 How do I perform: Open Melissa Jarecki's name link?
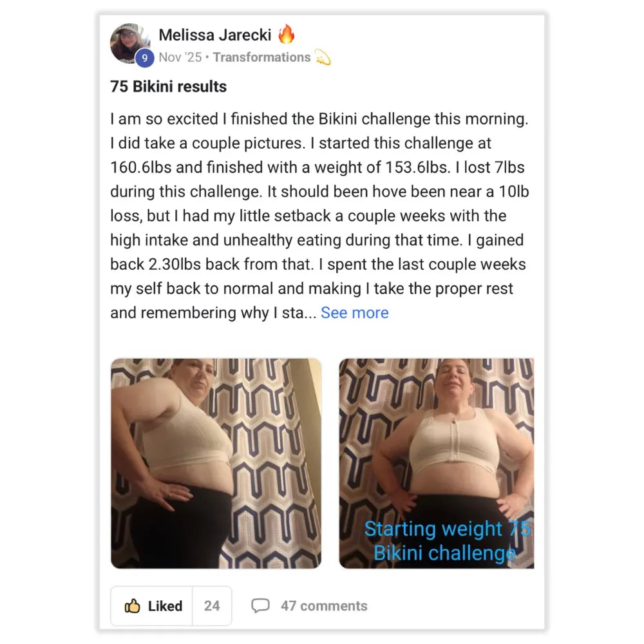click(215, 35)
